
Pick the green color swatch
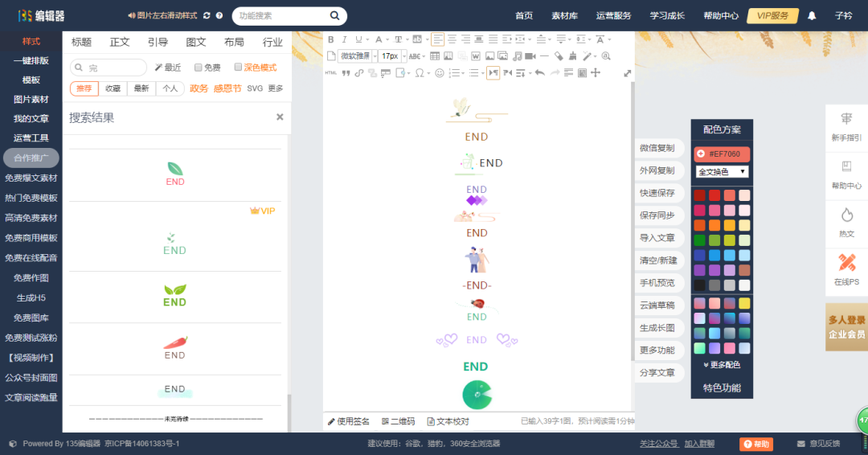(x=700, y=240)
